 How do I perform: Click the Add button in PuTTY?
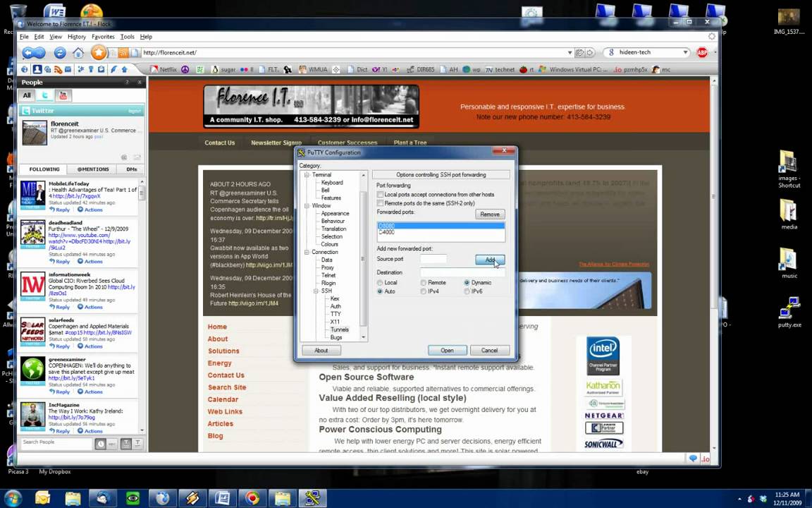[x=490, y=260]
